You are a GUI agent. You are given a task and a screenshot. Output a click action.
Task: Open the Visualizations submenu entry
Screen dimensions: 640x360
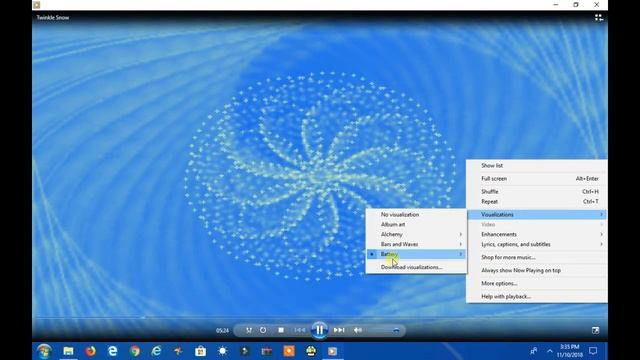[537, 215]
